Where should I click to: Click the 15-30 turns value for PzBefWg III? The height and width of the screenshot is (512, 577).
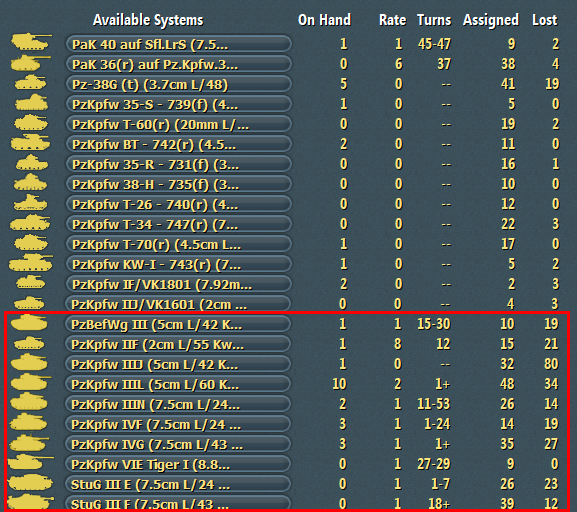pyautogui.click(x=434, y=324)
